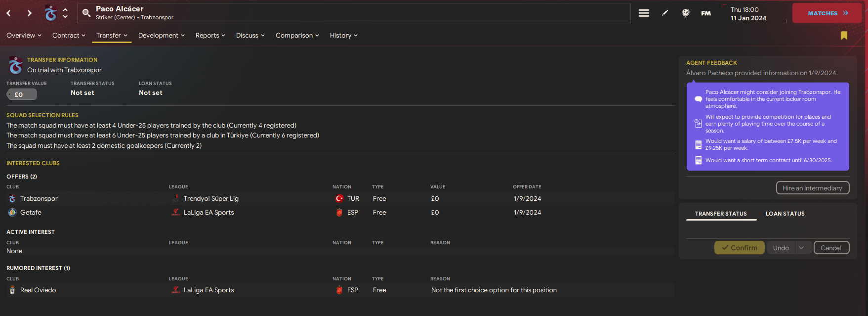Open the Overview dropdown menu

tap(24, 35)
